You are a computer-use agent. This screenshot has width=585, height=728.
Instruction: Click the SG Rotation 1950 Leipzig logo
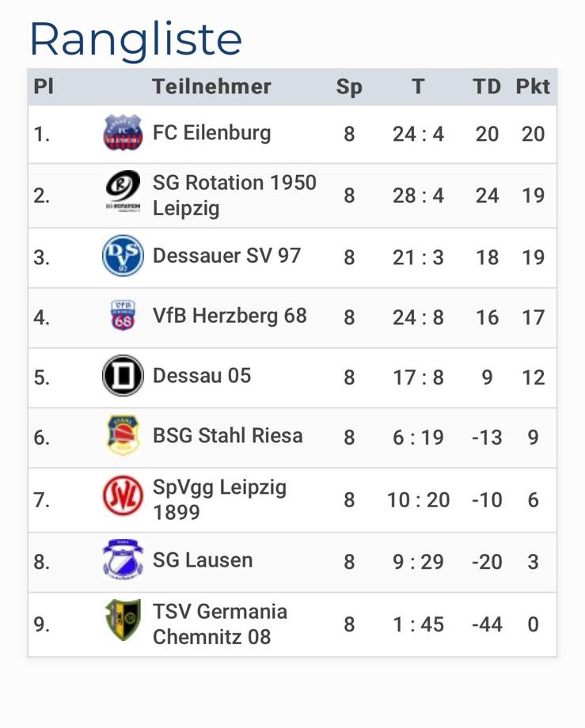[123, 194]
